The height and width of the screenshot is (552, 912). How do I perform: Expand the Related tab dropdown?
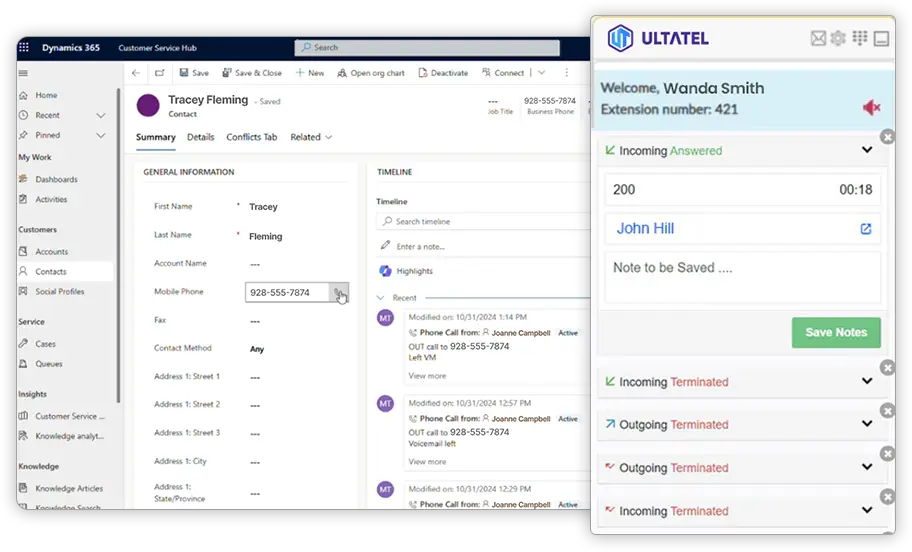tap(311, 137)
